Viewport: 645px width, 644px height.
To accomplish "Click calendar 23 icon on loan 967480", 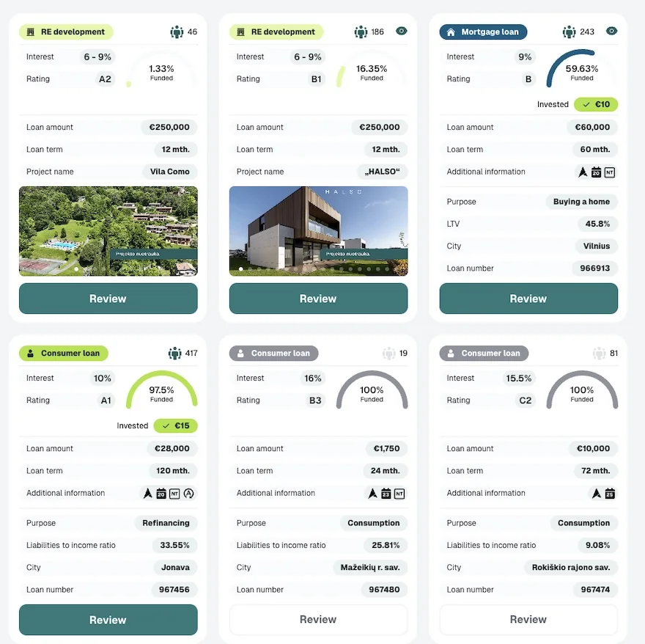I will 386,494.
